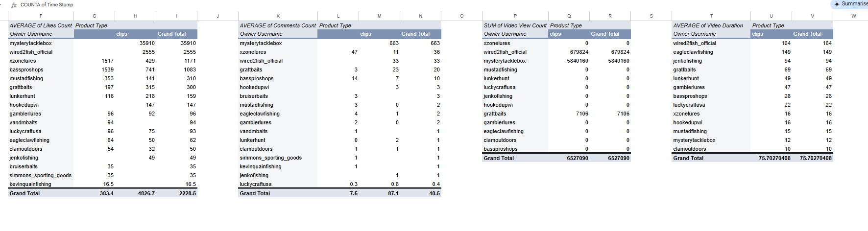Select column V header

(x=813, y=16)
